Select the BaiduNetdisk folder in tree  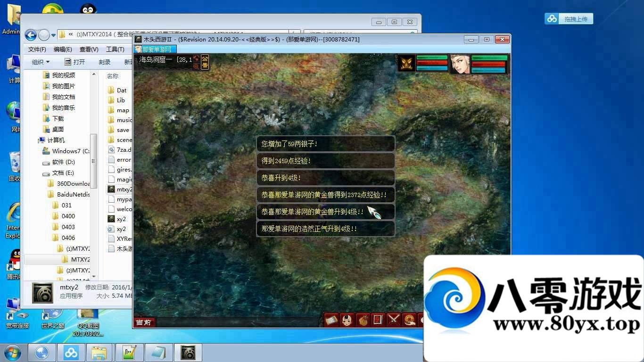pyautogui.click(x=69, y=194)
